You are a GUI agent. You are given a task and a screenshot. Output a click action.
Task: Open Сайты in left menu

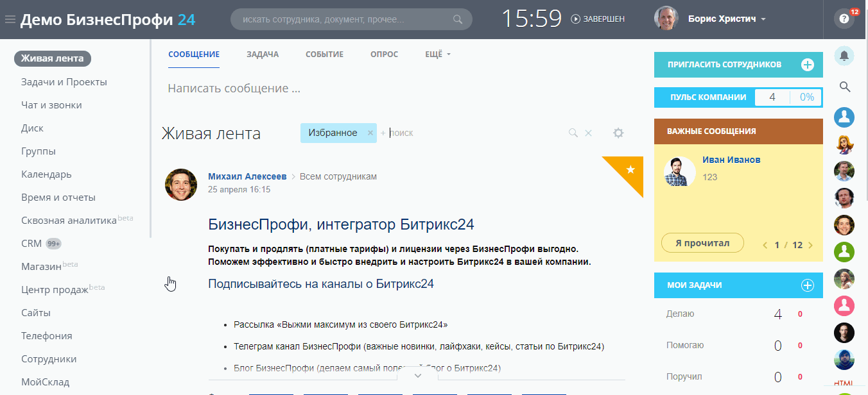(36, 313)
